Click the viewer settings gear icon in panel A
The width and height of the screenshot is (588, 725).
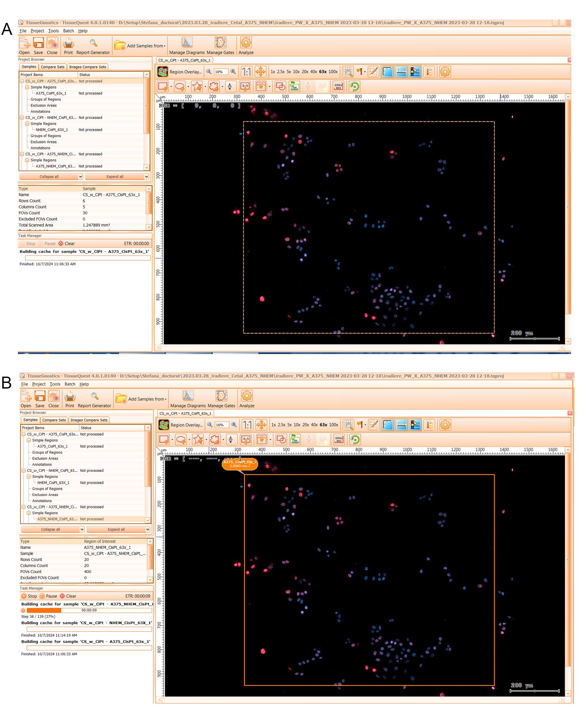(445, 72)
